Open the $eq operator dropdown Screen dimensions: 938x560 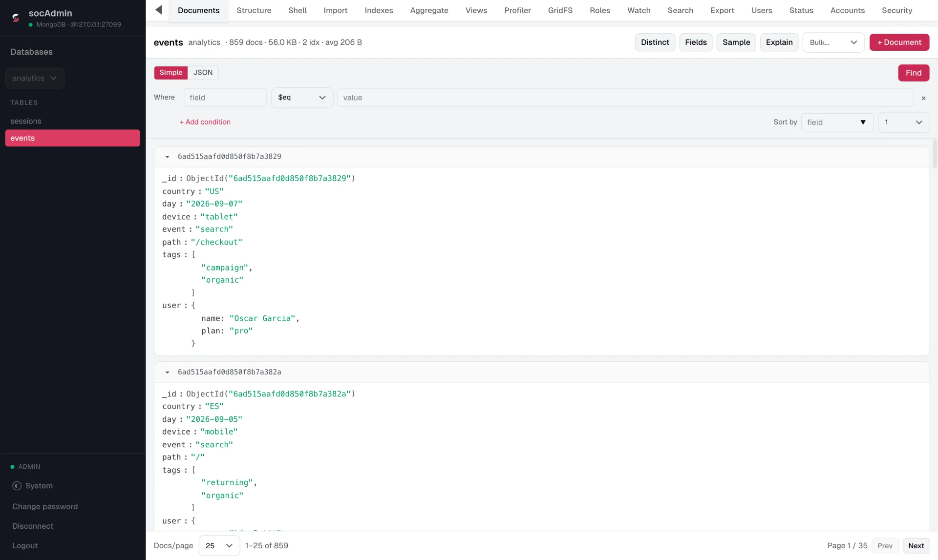tap(302, 98)
